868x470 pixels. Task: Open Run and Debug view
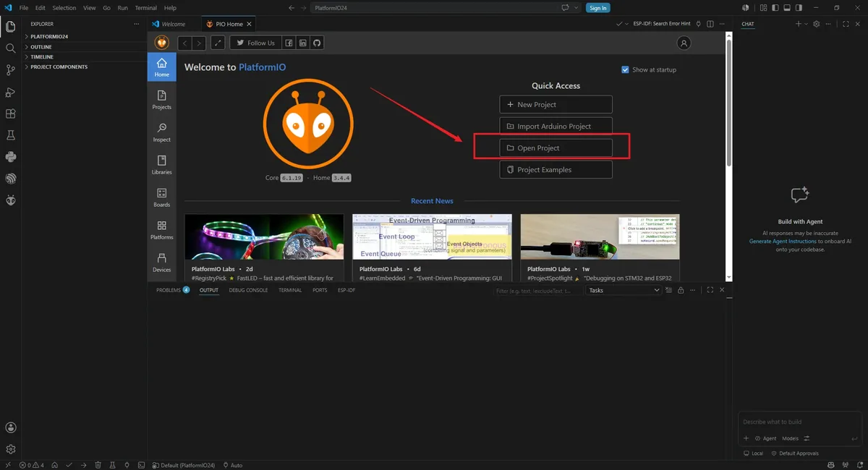(10, 92)
